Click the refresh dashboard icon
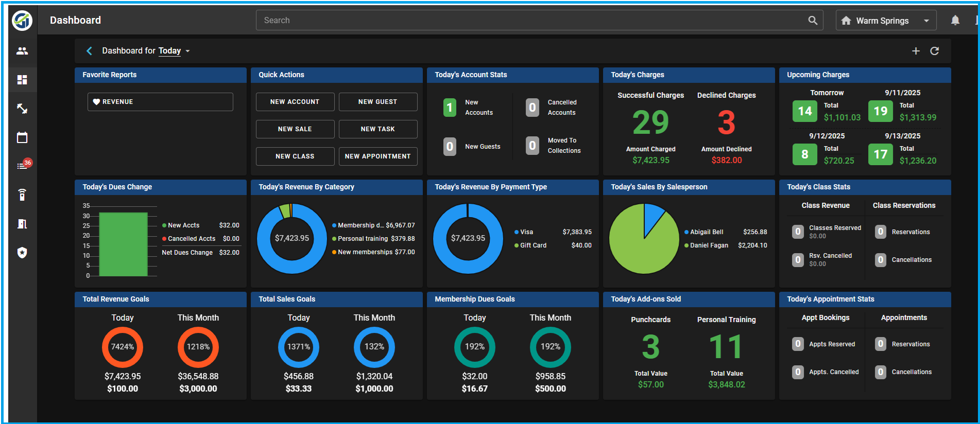980x424 pixels. 935,51
